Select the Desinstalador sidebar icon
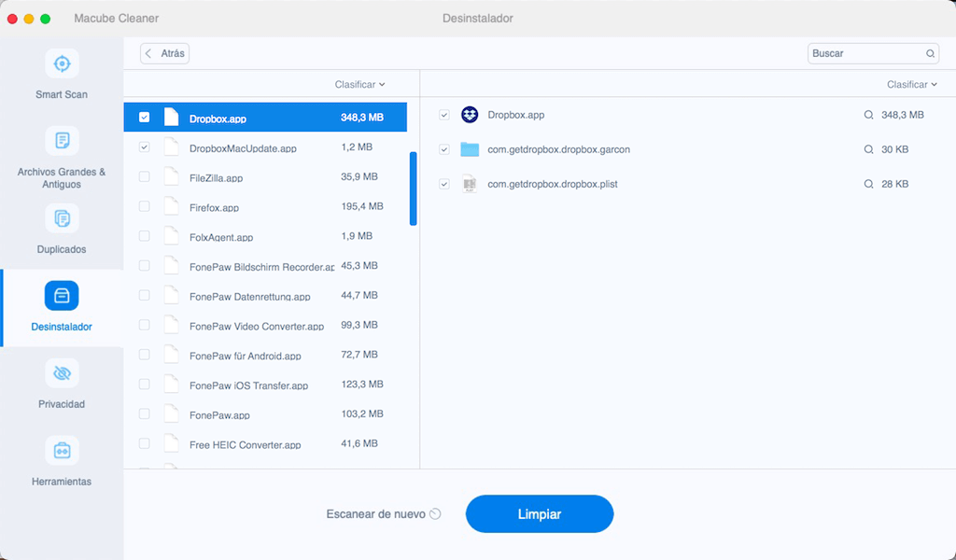This screenshot has height=560, width=956. 62,296
